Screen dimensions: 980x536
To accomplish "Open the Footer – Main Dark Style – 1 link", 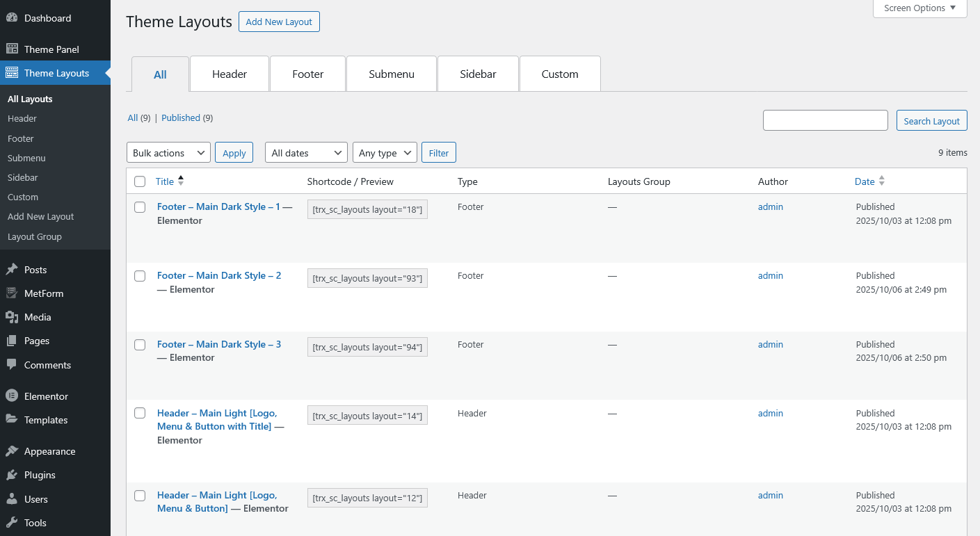I will [218, 206].
